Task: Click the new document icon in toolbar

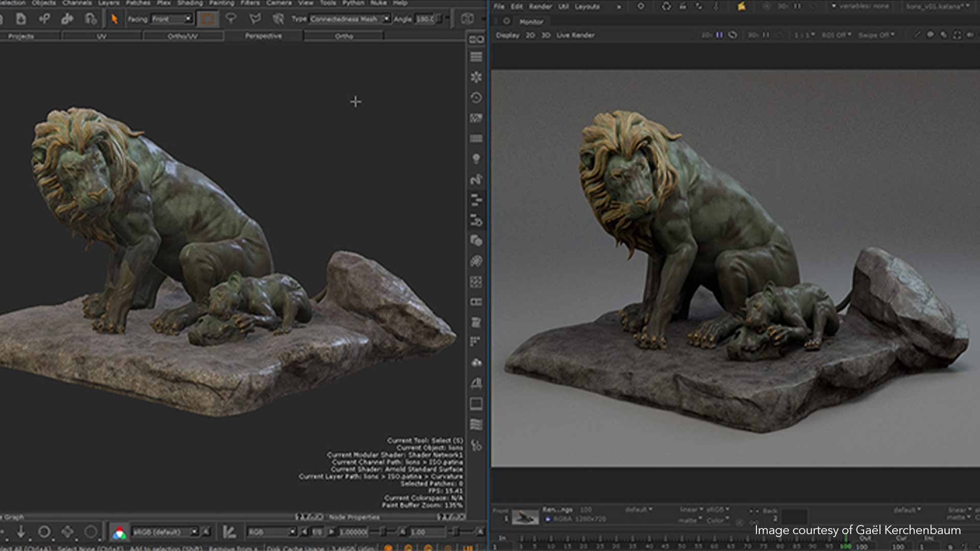Action: tap(21, 19)
